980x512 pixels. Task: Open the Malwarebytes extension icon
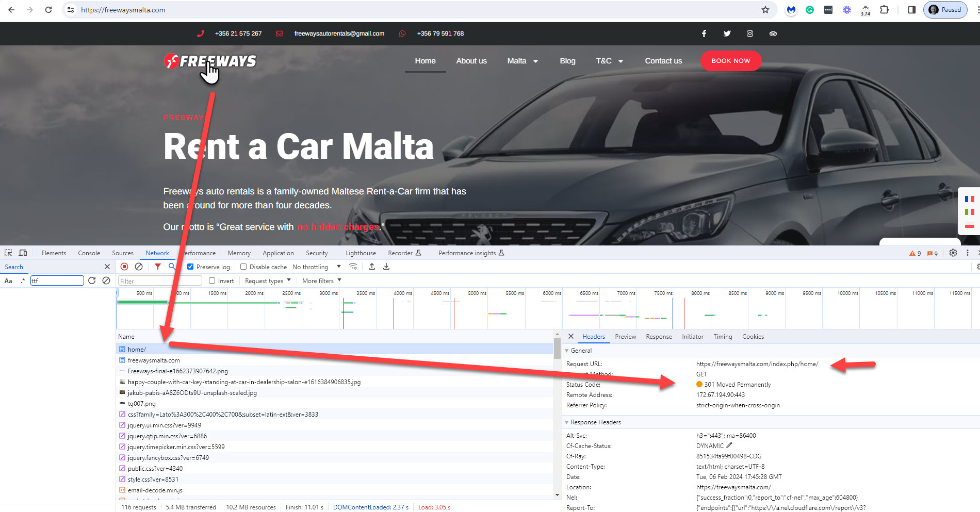tap(791, 10)
